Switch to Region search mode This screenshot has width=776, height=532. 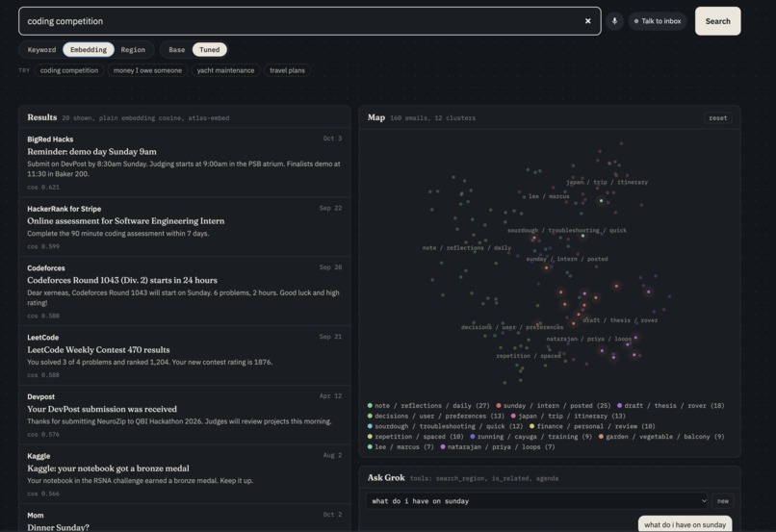click(133, 49)
